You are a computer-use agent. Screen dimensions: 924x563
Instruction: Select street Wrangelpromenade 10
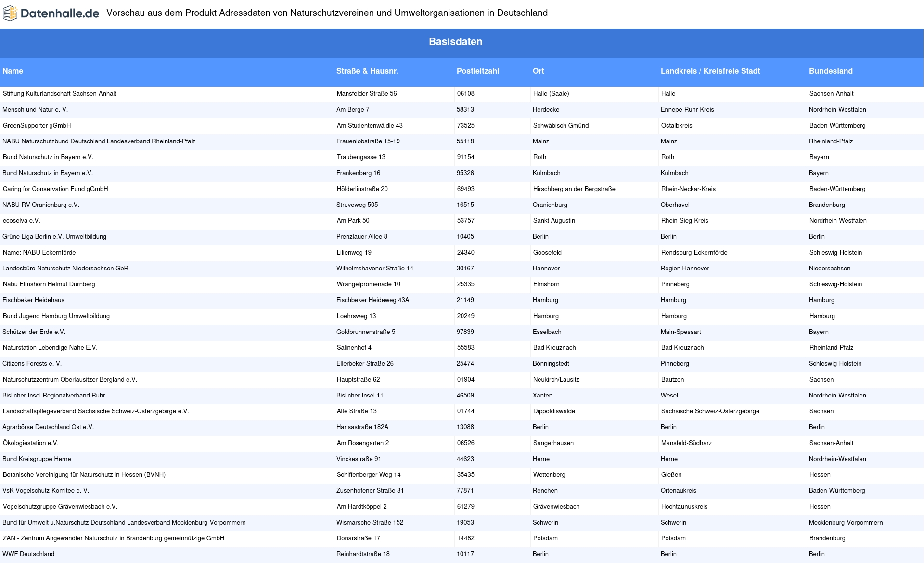point(369,284)
